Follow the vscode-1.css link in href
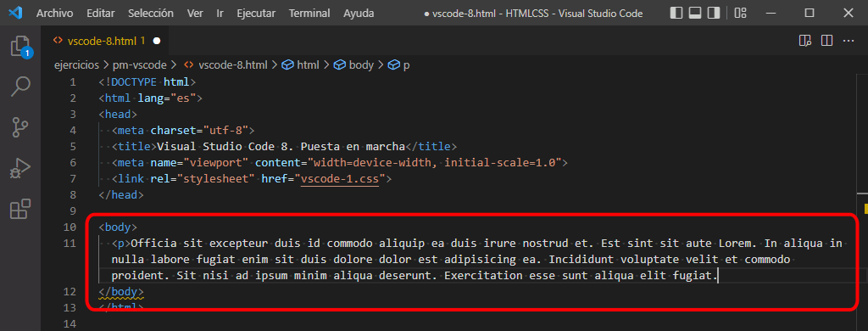The width and height of the screenshot is (868, 331). [x=340, y=179]
